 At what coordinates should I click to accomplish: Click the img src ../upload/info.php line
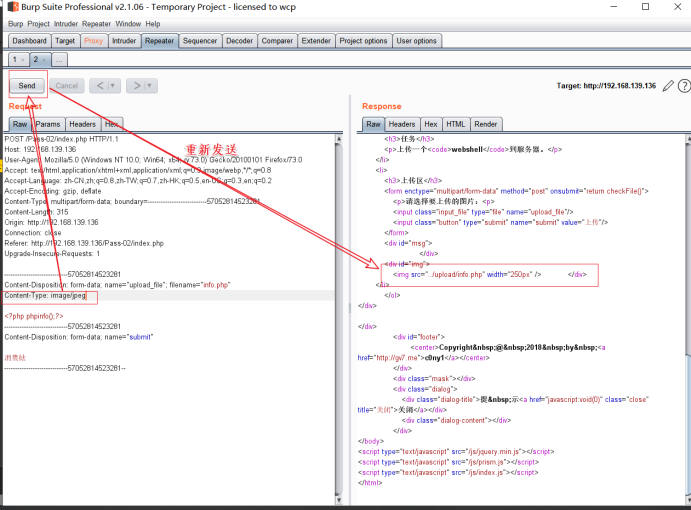click(467, 275)
